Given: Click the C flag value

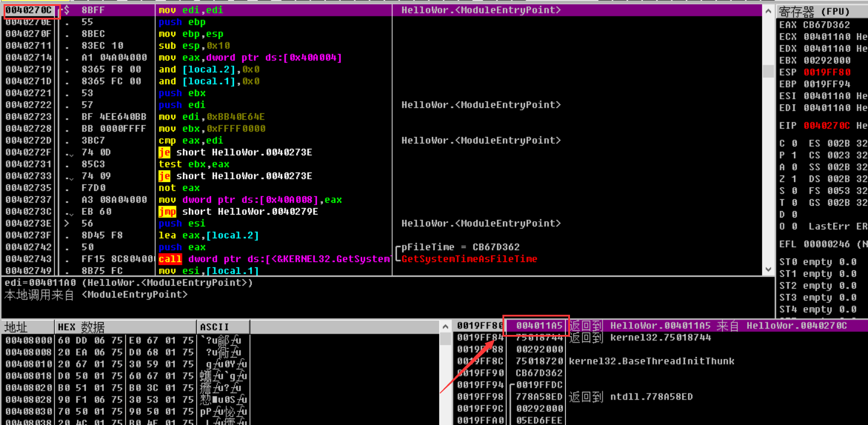Looking at the screenshot, I should [x=795, y=143].
